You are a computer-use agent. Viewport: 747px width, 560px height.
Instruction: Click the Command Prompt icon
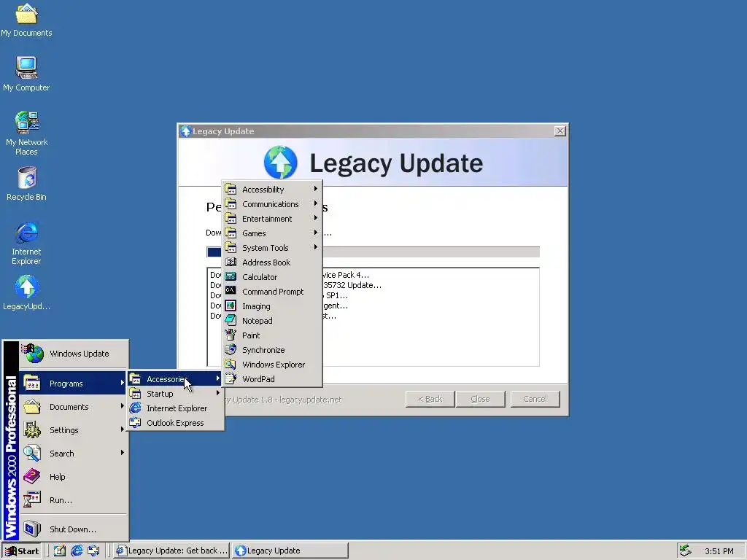(231, 291)
